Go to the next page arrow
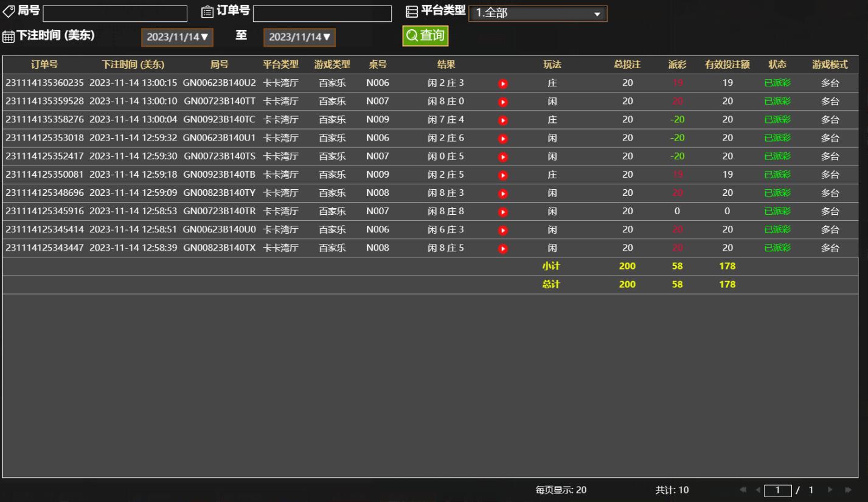 [830, 490]
